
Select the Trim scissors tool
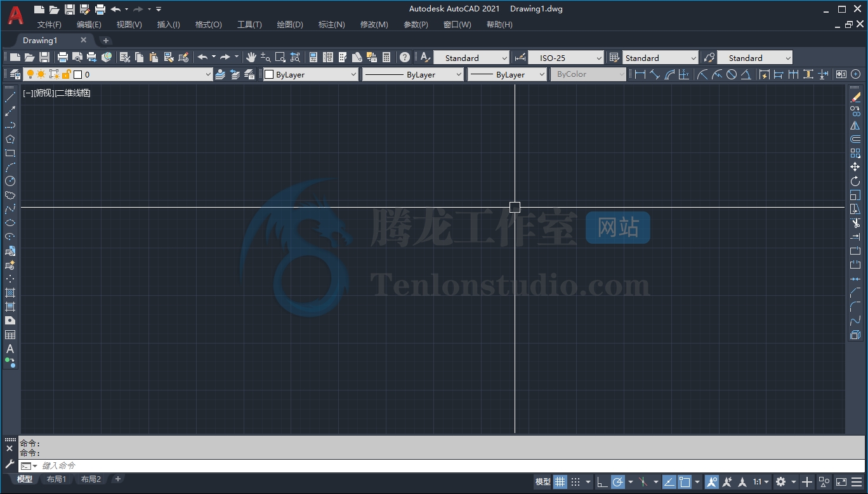(x=855, y=223)
